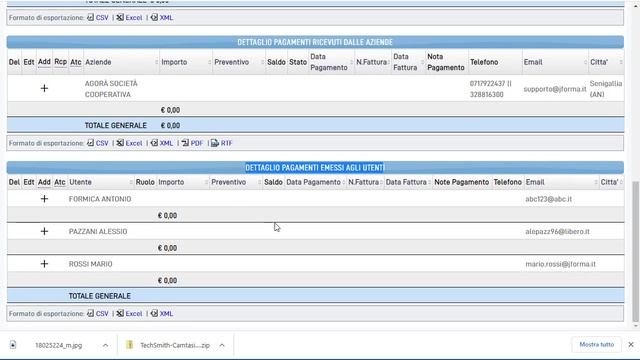Viewport: 640px width, 360px height.
Task: Click the Stato header in aziende table
Action: pyautogui.click(x=298, y=62)
